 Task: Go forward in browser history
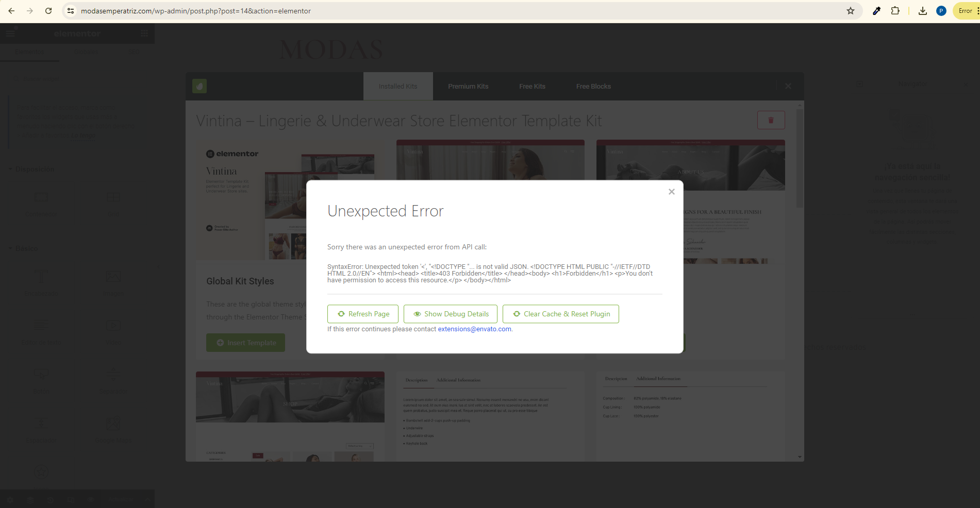(x=30, y=11)
